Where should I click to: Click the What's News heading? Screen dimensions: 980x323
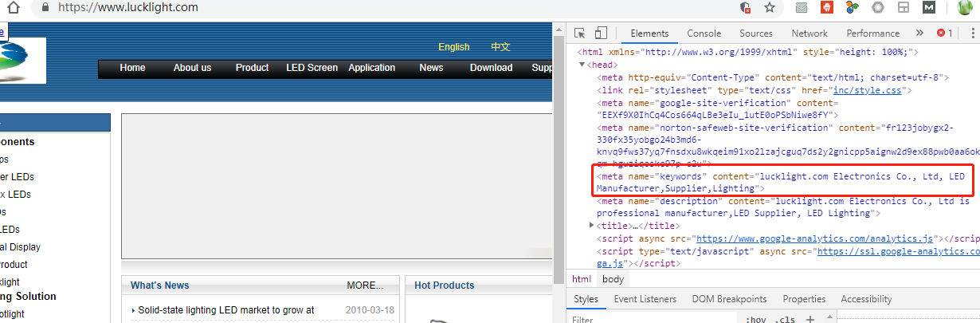(160, 286)
